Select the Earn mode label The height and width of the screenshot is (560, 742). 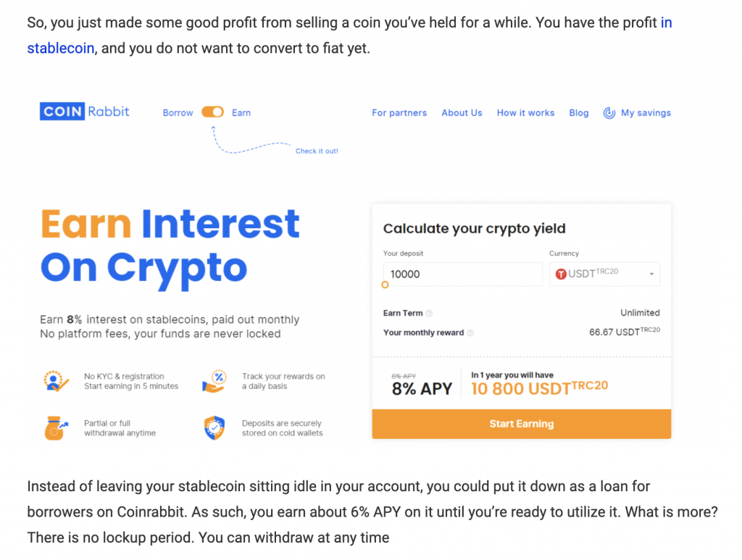point(241,113)
